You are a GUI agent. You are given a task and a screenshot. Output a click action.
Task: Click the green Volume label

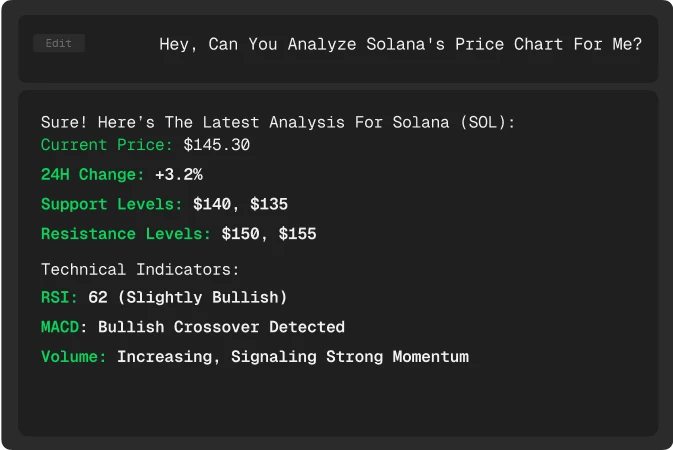[x=73, y=357]
